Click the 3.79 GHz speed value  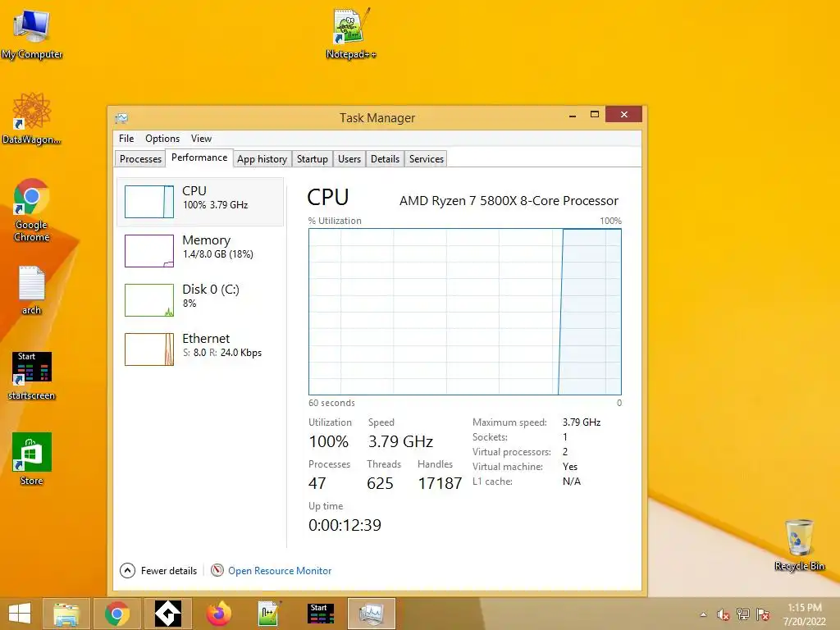tap(400, 441)
